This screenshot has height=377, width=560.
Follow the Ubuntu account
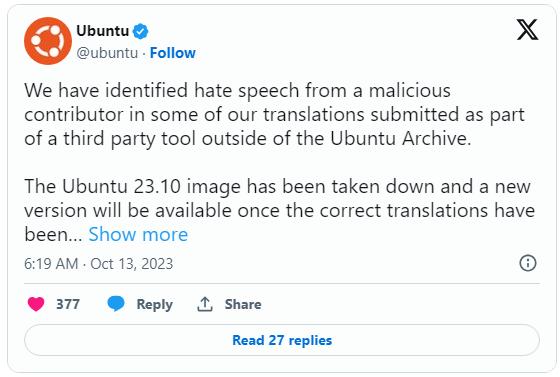tap(172, 53)
